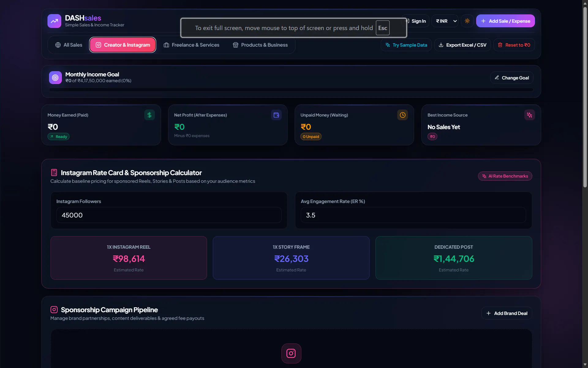Click the Reset to ₹0 button
Screen dimensions: 588x368
click(514, 45)
